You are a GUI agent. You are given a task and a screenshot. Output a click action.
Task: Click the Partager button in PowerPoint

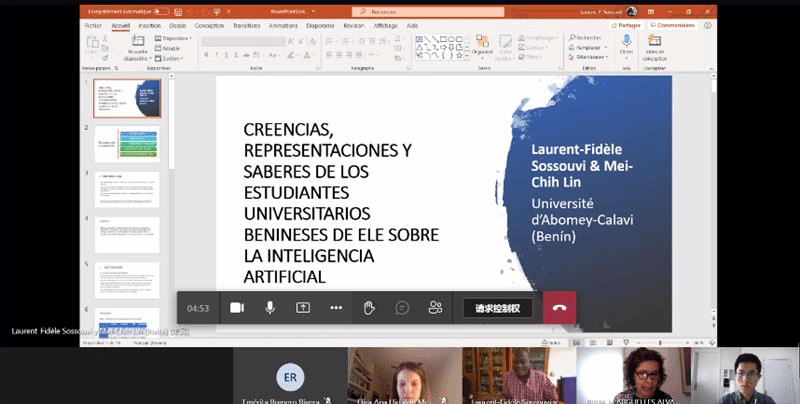pos(627,25)
